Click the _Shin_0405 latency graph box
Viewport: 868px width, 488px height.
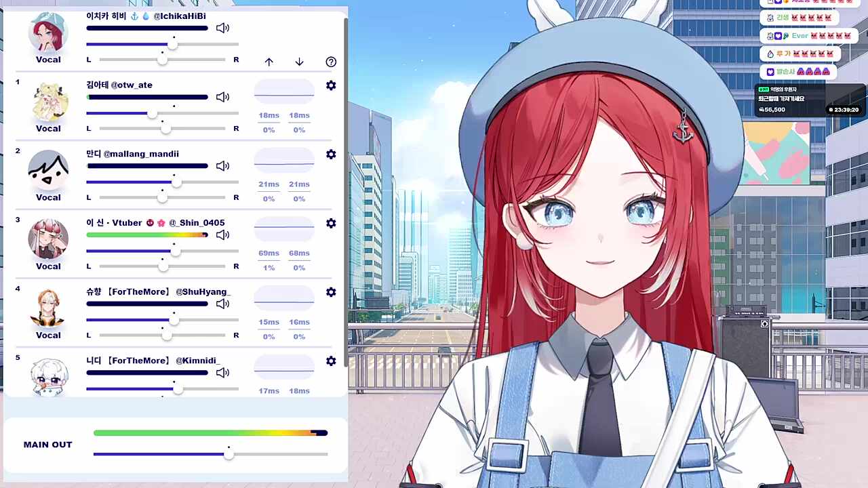284,229
